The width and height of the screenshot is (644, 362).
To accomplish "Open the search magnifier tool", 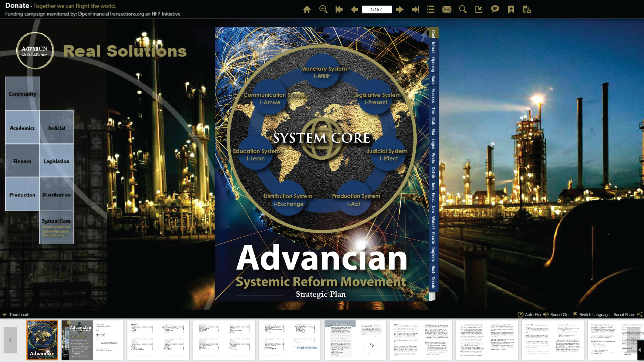I will pyautogui.click(x=463, y=9).
